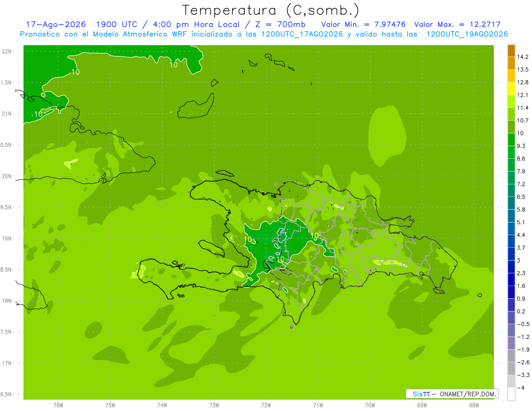Click the valid-until time "1200UTC_19AGO2026"
Viewport: 532px width, 411px height.
(x=467, y=34)
